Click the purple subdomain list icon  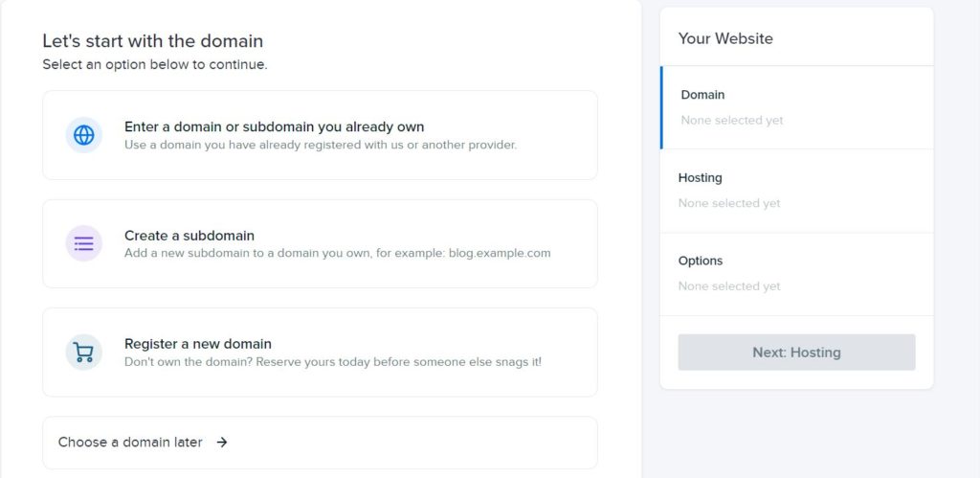click(x=84, y=243)
